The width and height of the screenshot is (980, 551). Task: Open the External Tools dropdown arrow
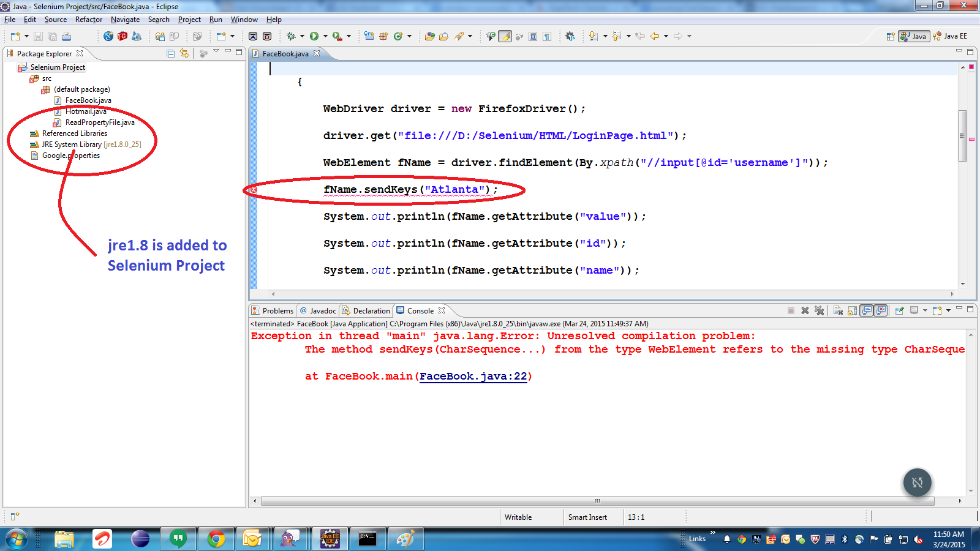click(349, 36)
